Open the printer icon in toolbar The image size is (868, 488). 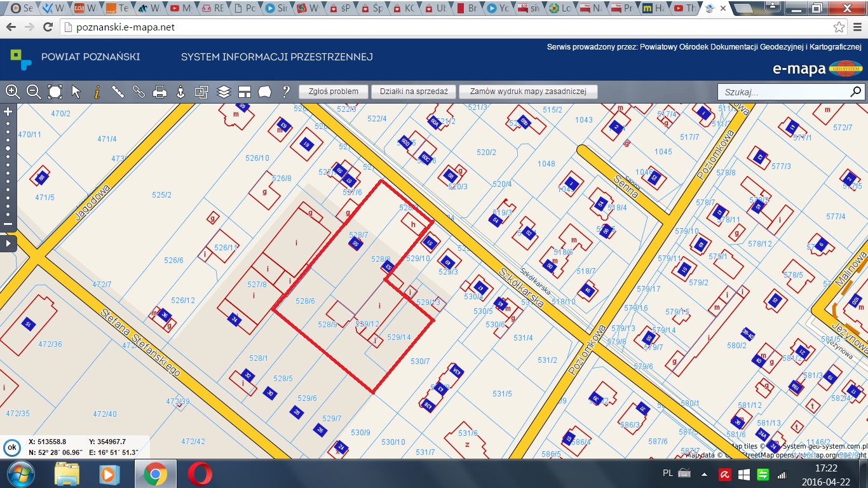(x=159, y=91)
